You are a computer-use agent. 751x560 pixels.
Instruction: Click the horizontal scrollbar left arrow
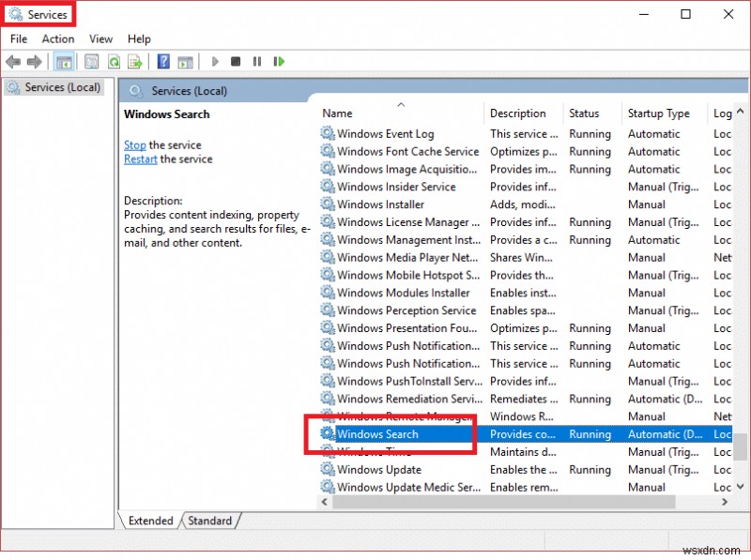pos(325,503)
